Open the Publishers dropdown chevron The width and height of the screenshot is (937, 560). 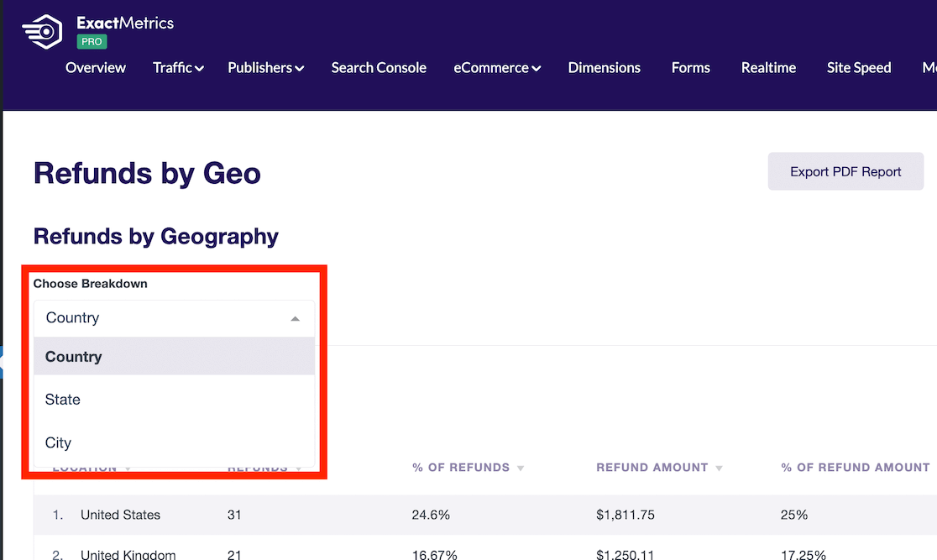(x=301, y=68)
